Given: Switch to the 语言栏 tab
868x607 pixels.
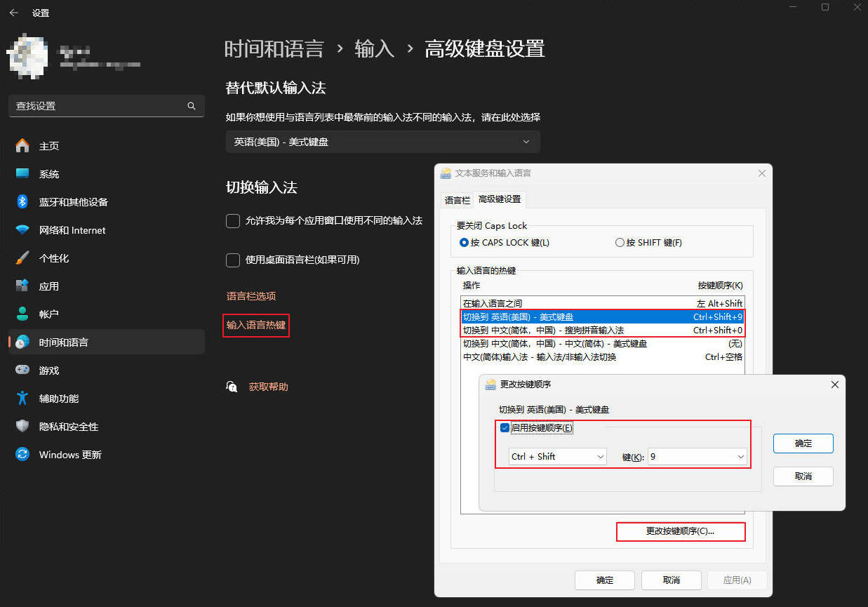Looking at the screenshot, I should click(457, 200).
